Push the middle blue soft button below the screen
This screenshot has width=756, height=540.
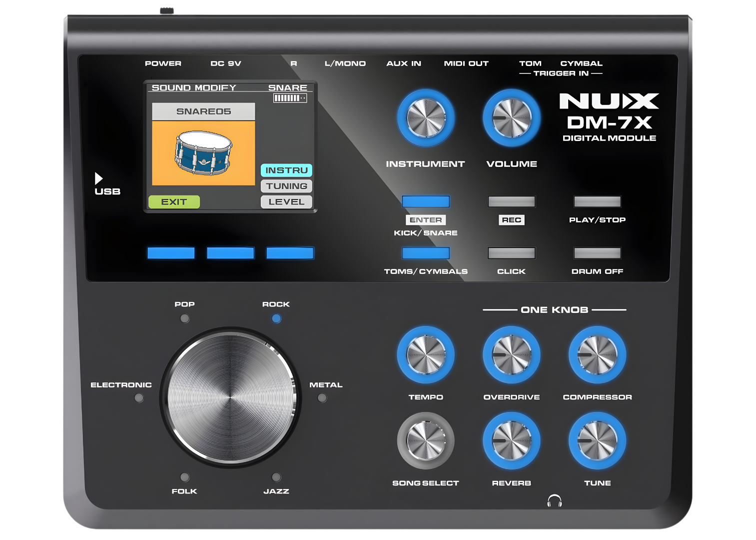[x=230, y=253]
